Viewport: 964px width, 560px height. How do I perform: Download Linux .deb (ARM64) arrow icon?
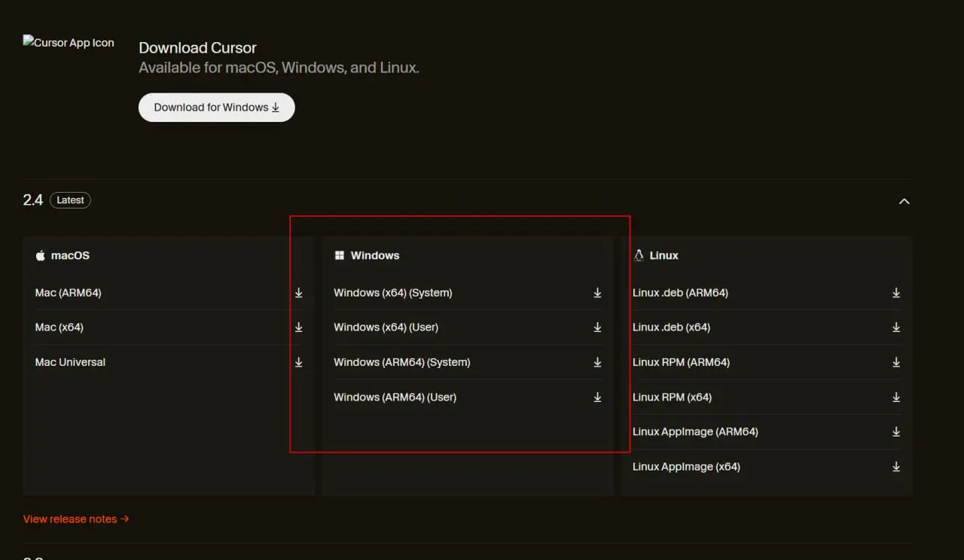click(896, 293)
